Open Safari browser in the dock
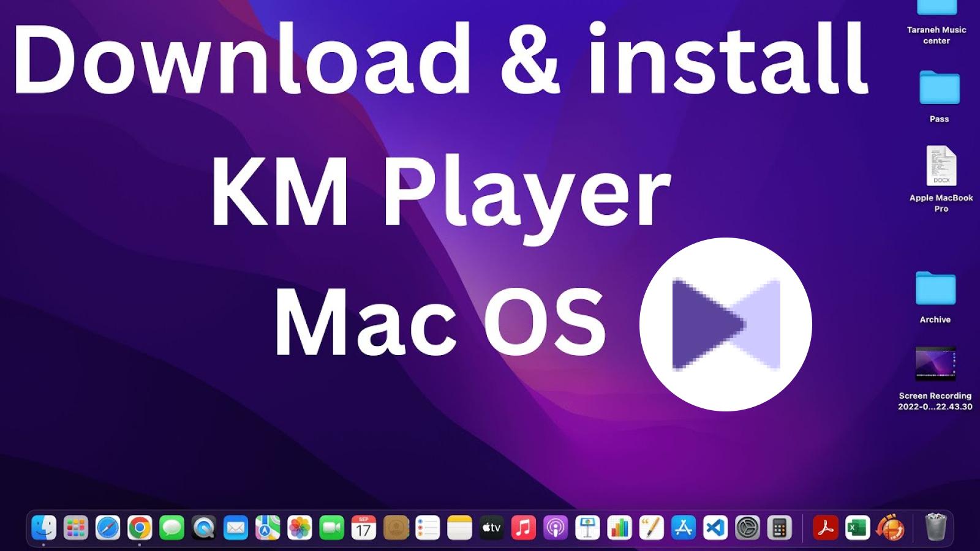 tap(108, 528)
